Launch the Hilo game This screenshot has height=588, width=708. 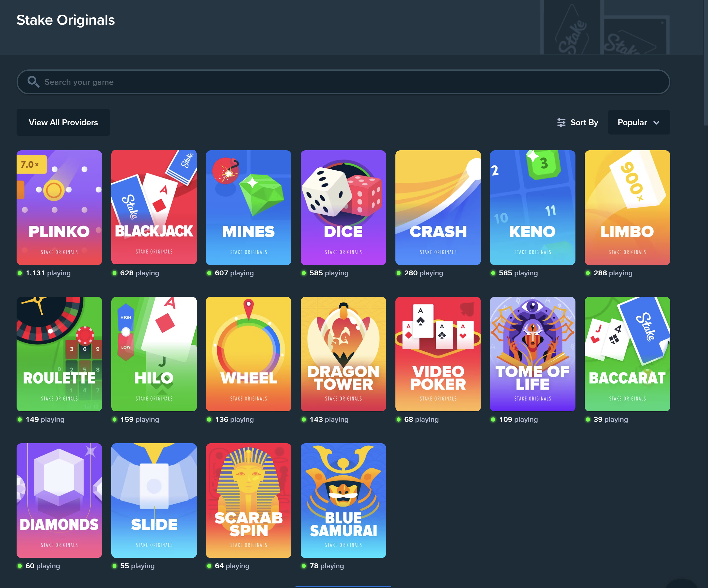pyautogui.click(x=154, y=354)
